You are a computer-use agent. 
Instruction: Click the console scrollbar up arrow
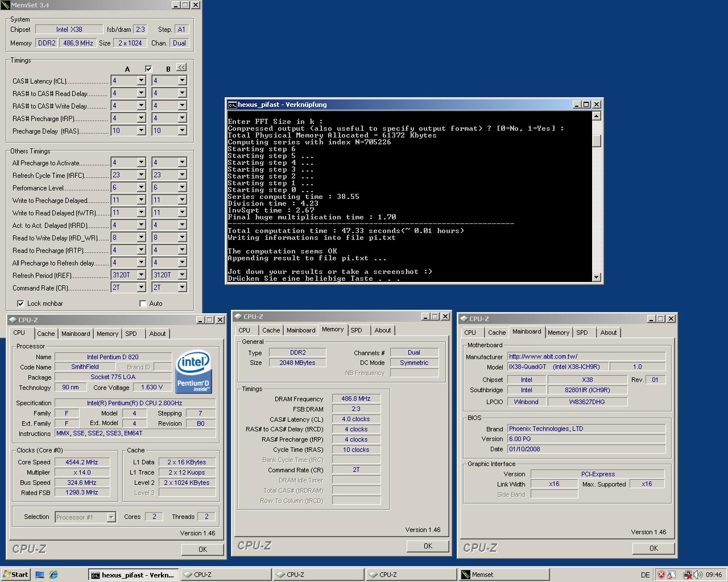[x=596, y=116]
